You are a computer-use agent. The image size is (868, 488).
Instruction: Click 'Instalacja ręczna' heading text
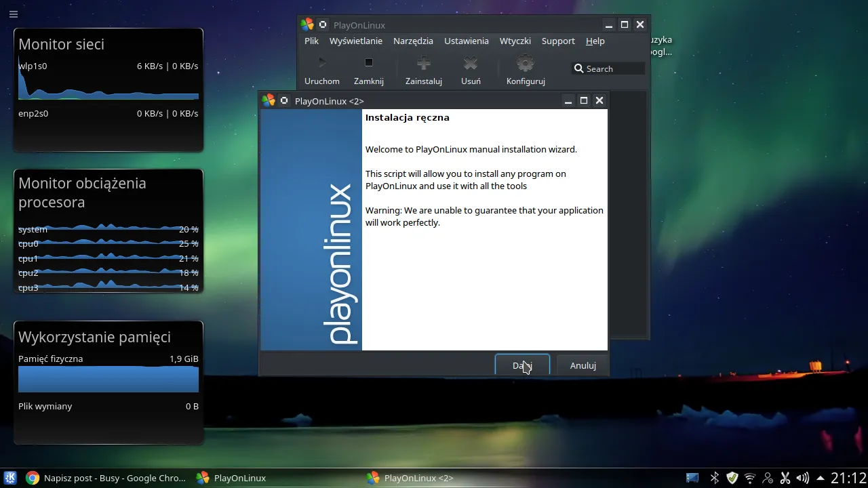point(408,117)
